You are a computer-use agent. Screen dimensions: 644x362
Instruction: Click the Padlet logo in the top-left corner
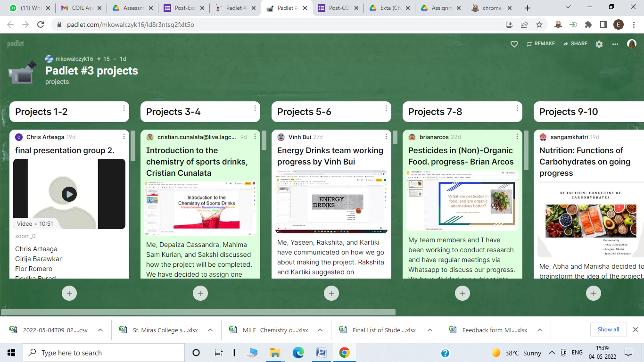(x=15, y=43)
